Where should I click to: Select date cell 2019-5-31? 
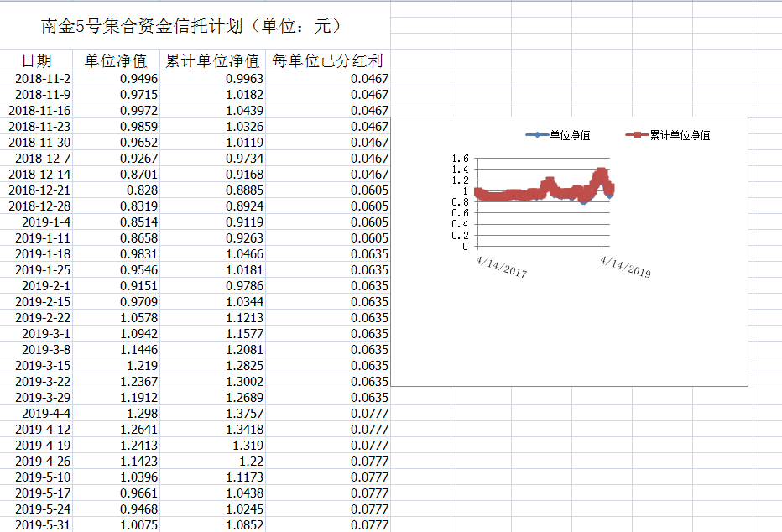point(36,525)
